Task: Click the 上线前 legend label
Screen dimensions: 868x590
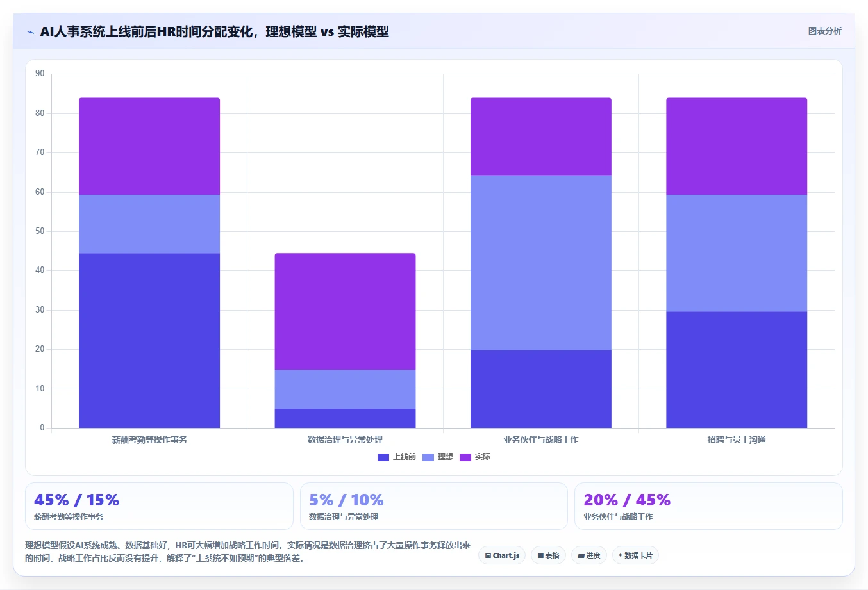Action: click(x=405, y=457)
